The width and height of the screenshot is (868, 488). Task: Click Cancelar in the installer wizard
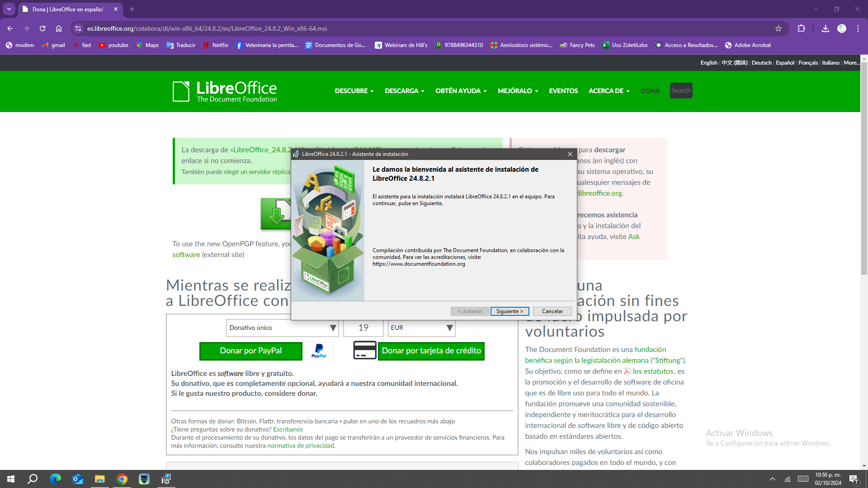click(x=552, y=311)
